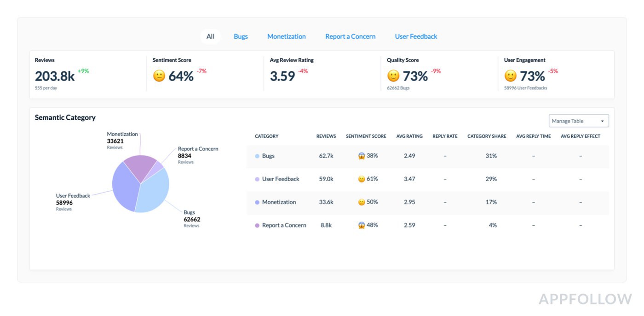The height and width of the screenshot is (316, 644).
Task: Switch to the User Feedback tab
Action: click(x=416, y=36)
